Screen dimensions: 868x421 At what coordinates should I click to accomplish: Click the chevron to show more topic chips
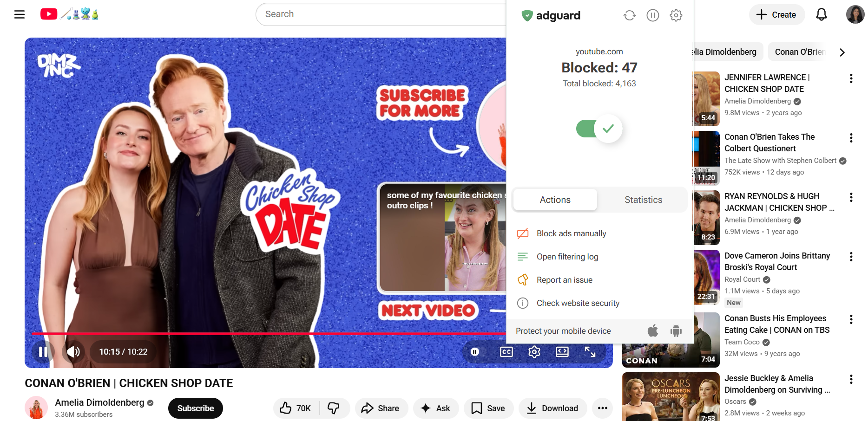842,52
